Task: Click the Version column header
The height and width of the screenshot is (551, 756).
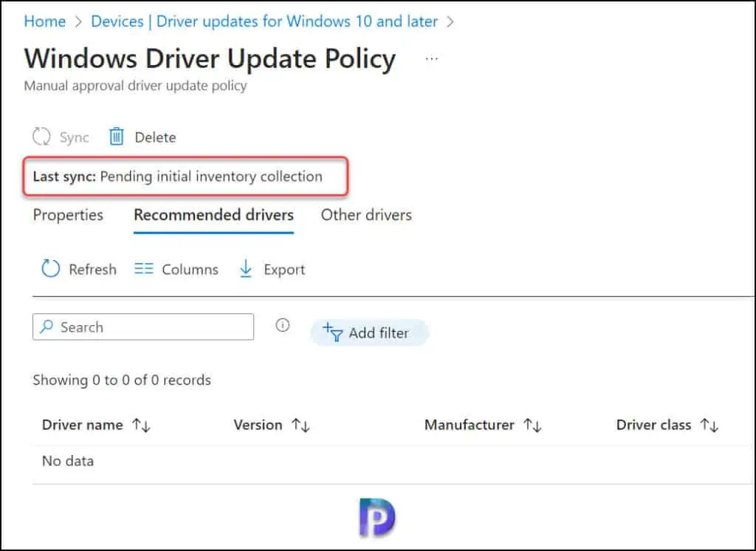Action: click(258, 425)
